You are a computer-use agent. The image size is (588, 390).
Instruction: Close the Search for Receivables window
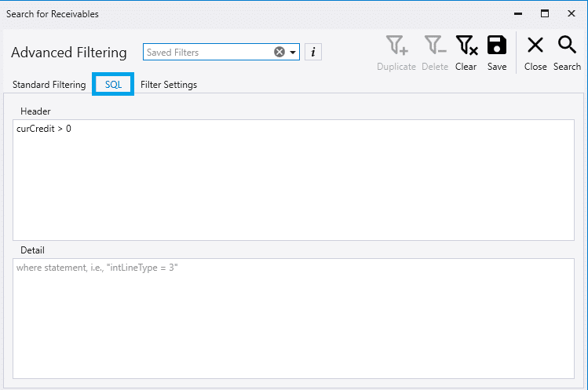tap(571, 14)
